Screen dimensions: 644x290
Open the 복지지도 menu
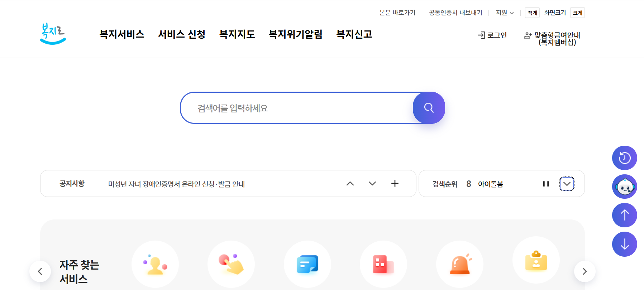click(x=237, y=34)
